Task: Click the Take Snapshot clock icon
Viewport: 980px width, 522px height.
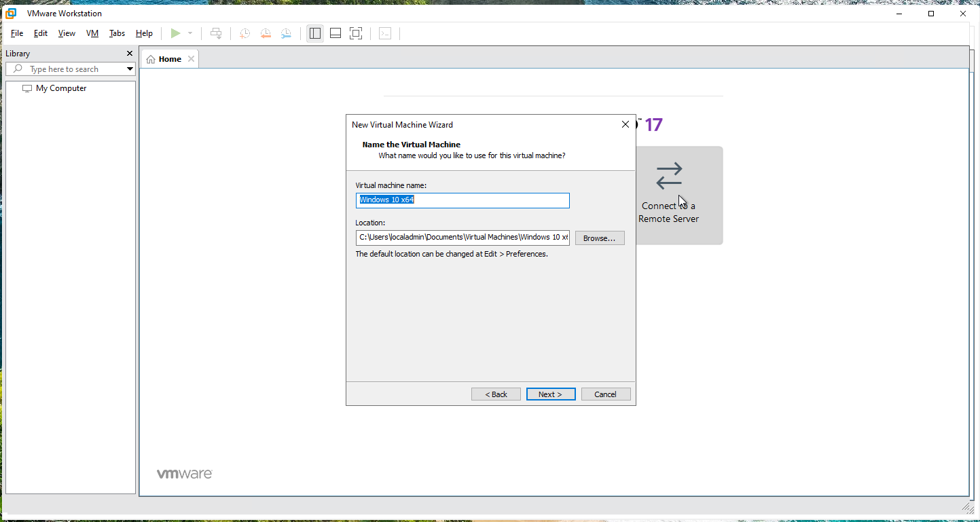Action: [x=244, y=33]
